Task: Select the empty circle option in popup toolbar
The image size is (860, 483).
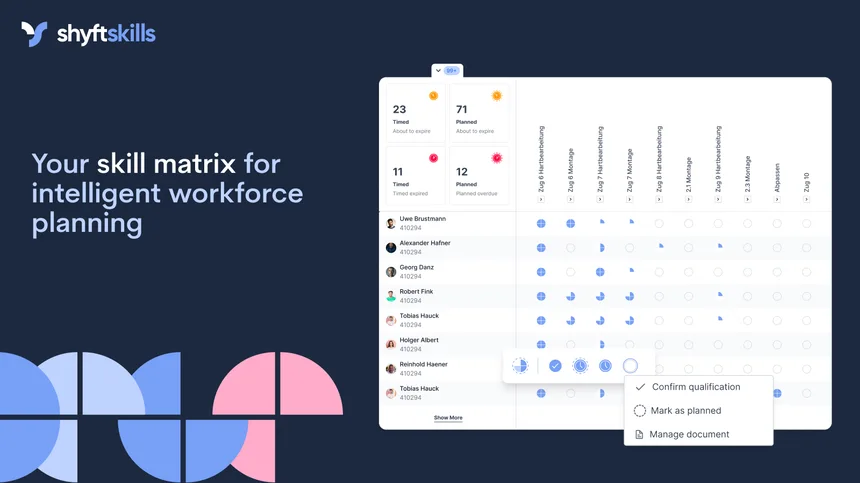Action: (x=630, y=366)
